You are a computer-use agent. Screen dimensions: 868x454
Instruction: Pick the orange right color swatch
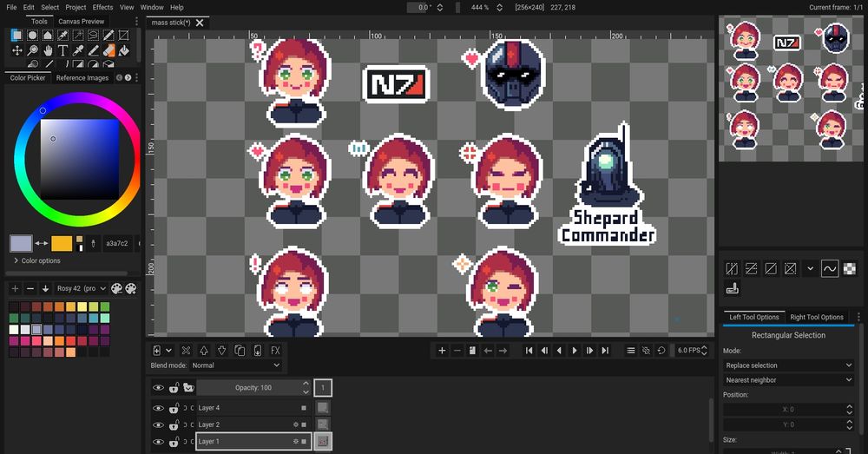[62, 244]
